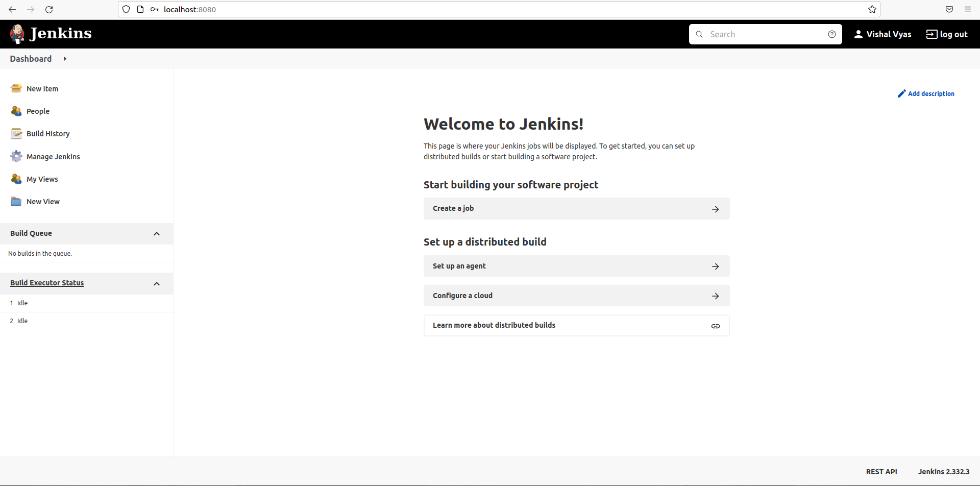Go back using the browser back arrow
The height and width of the screenshot is (486, 980).
pyautogui.click(x=12, y=9)
